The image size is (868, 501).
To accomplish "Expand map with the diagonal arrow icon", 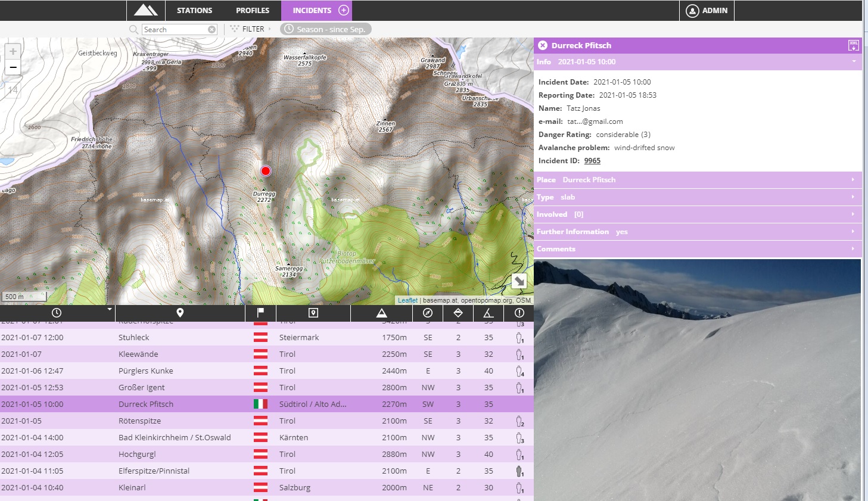I will tap(519, 281).
